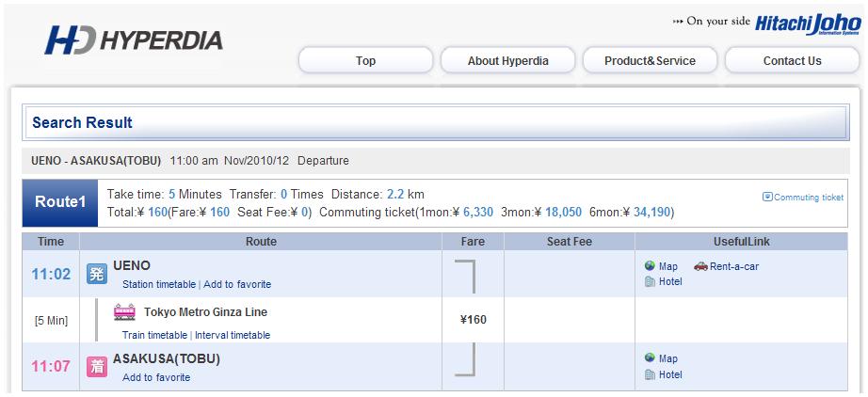Open the About Hyperdia tab

coord(507,61)
